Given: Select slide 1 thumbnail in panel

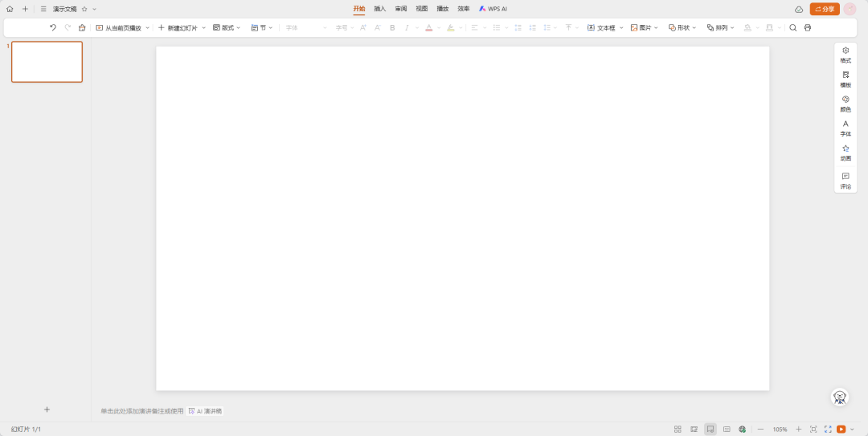Looking at the screenshot, I should [x=47, y=62].
